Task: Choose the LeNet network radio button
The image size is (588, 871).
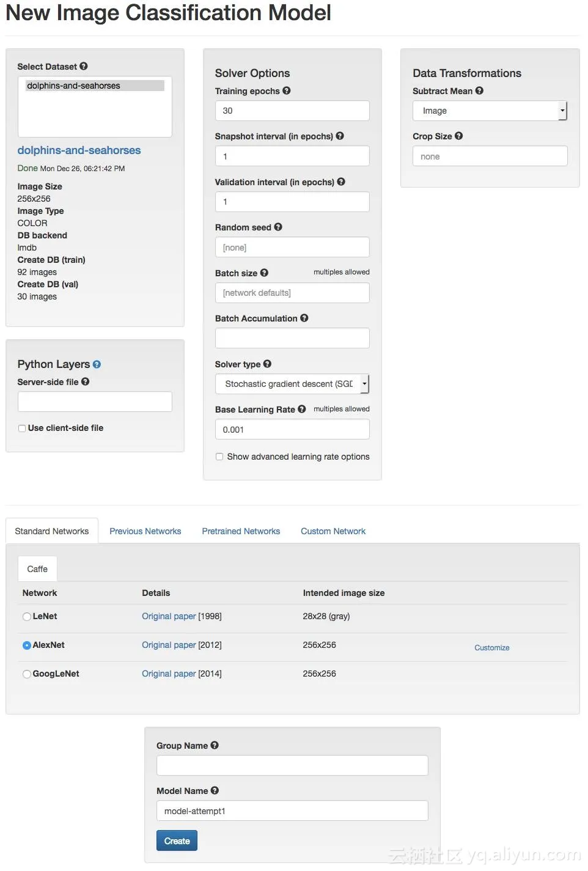Action: tap(27, 617)
